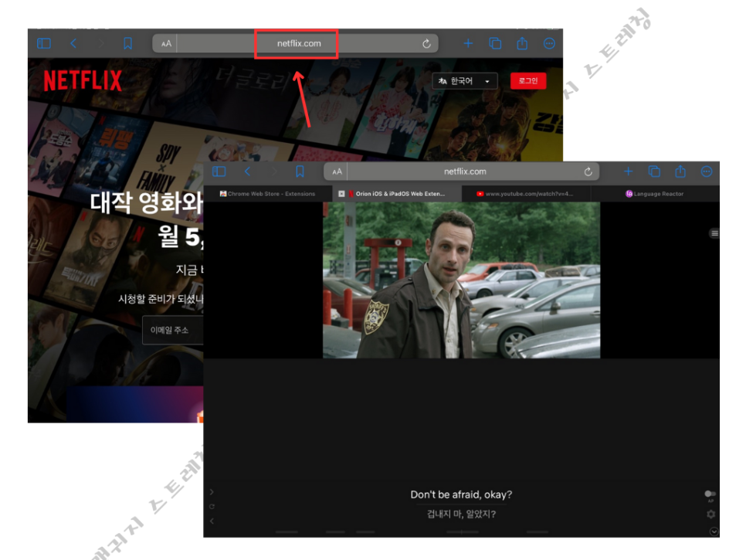Screen dimensions: 746x560
Task: Share page from front video window
Action: (x=680, y=171)
